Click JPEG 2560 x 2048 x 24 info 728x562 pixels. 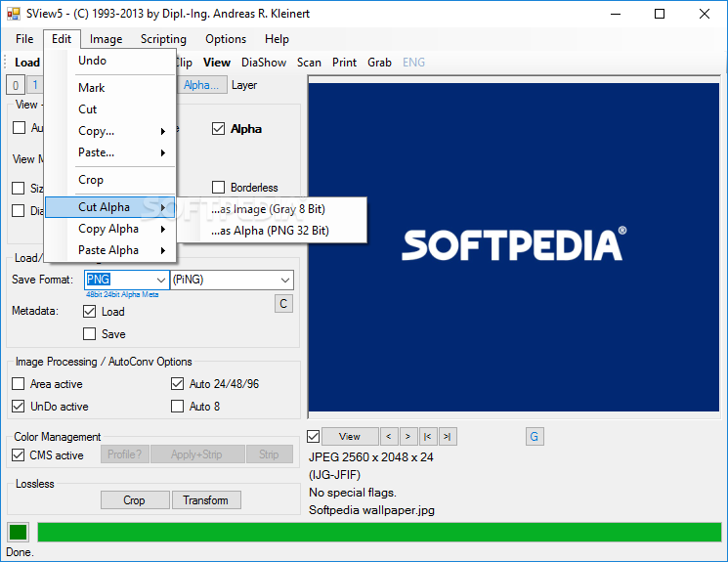point(371,457)
